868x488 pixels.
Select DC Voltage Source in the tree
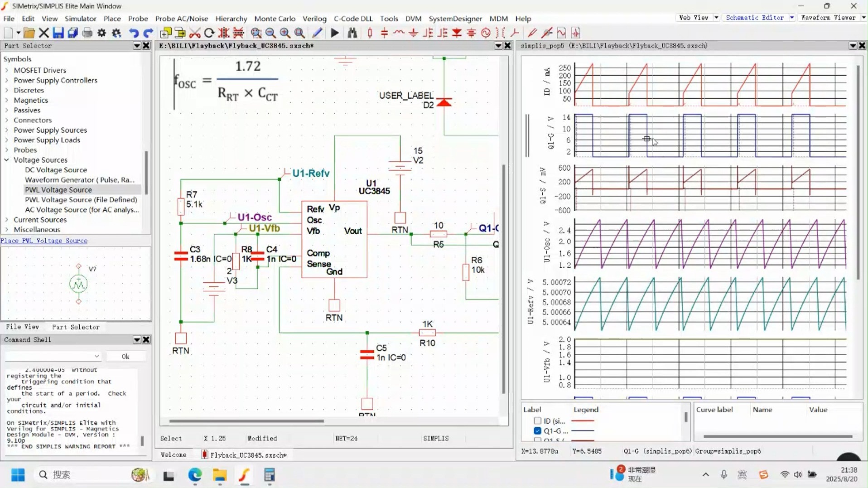(56, 170)
